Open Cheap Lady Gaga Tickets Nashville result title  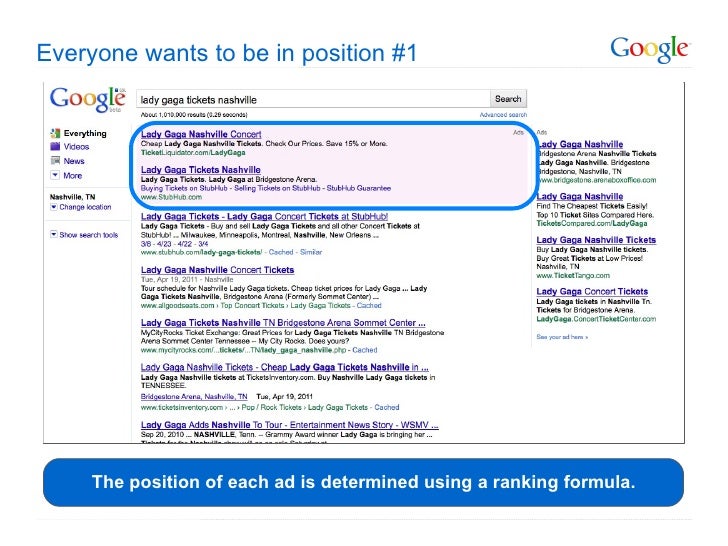click(x=285, y=367)
